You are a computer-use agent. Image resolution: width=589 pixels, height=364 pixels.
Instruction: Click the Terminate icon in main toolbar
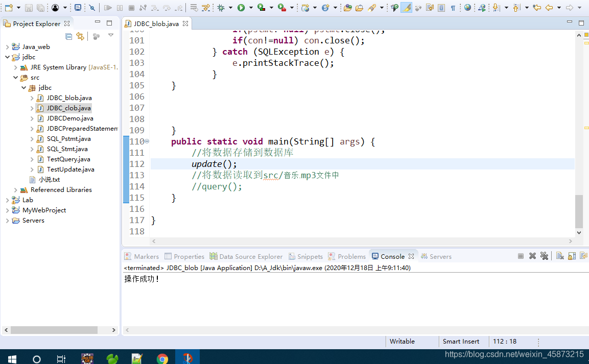click(x=131, y=8)
